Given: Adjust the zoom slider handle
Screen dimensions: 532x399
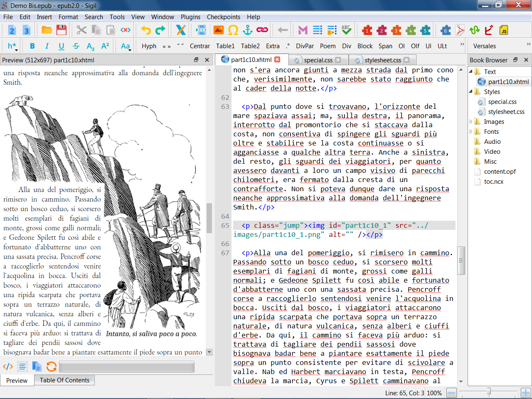Looking at the screenshot, I should pos(489,392).
